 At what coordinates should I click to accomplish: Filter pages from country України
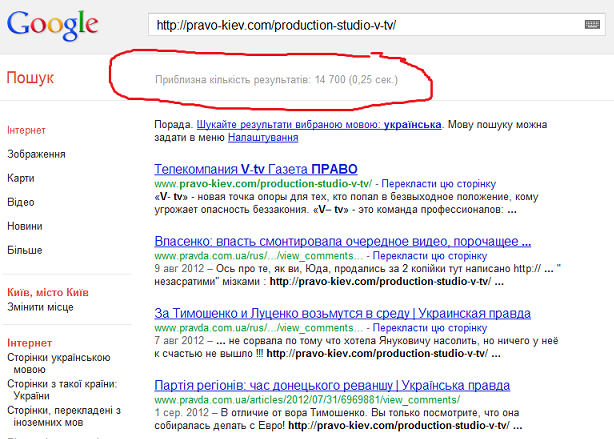pyautogui.click(x=62, y=389)
